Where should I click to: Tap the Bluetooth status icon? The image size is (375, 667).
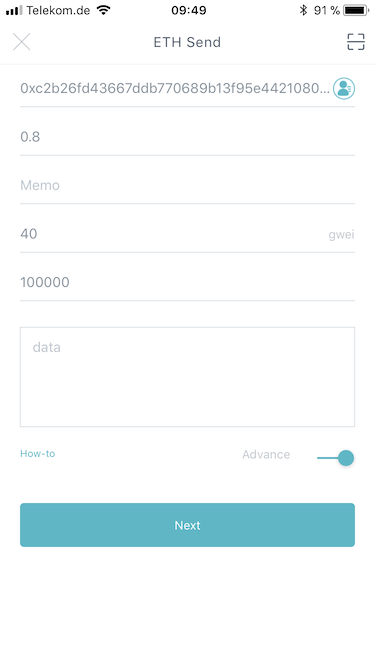303,10
